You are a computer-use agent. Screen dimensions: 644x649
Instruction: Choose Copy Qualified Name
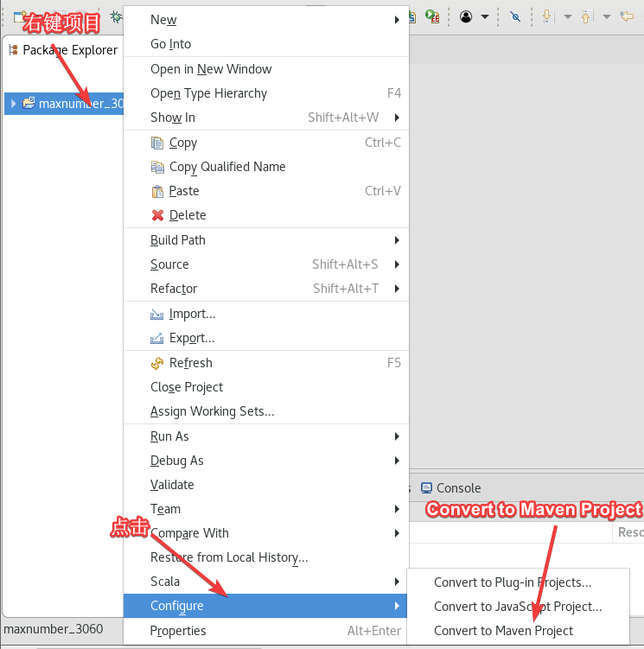[x=266, y=167]
